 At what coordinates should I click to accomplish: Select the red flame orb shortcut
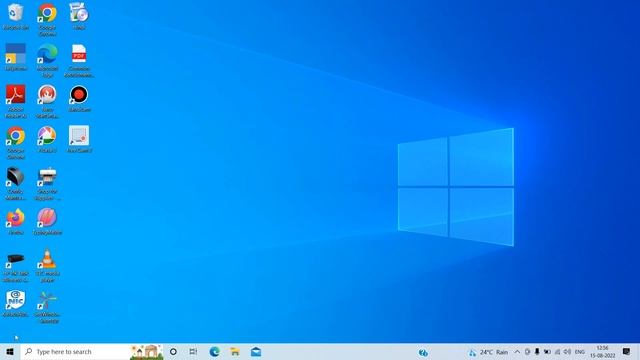47,101
